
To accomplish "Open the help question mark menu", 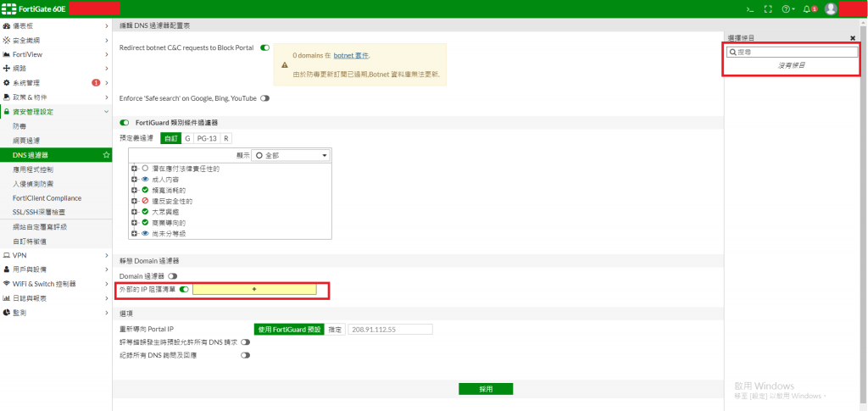I will pyautogui.click(x=787, y=8).
